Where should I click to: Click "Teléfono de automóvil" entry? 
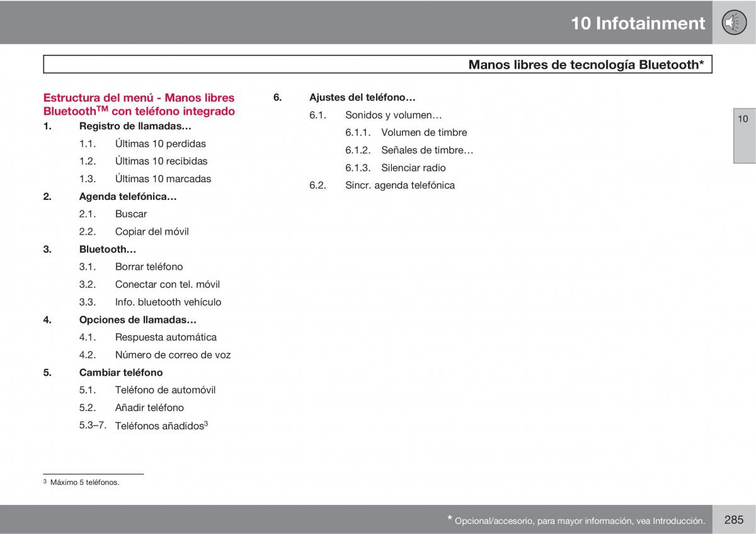pos(165,391)
